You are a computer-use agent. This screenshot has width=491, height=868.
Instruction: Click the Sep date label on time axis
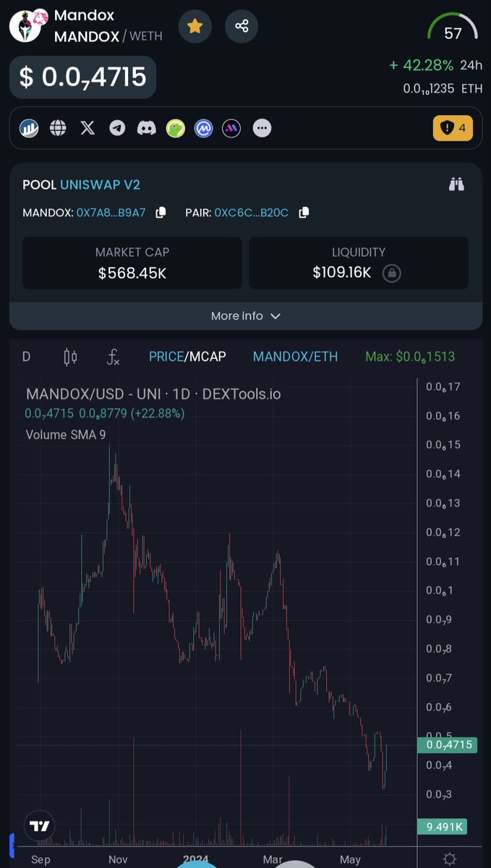[x=40, y=859]
